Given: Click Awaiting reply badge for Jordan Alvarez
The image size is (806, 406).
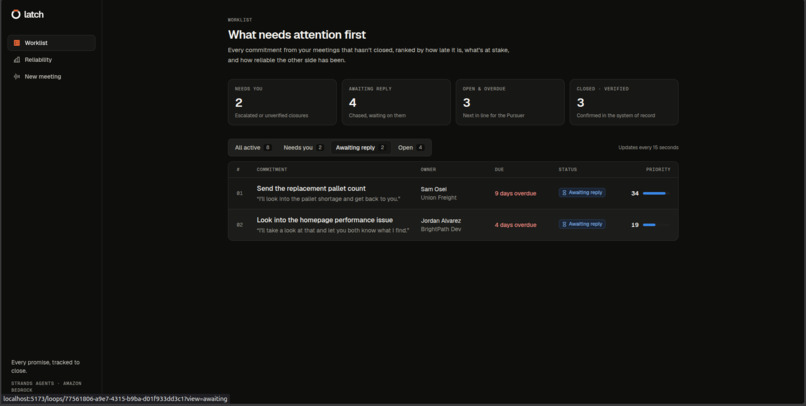Looking at the screenshot, I should 582,224.
